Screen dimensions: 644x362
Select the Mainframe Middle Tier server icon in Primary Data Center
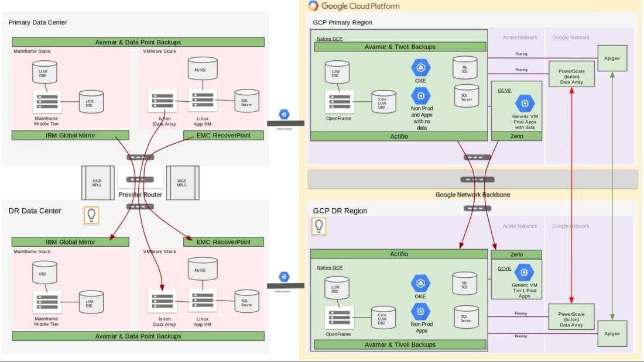47,102
